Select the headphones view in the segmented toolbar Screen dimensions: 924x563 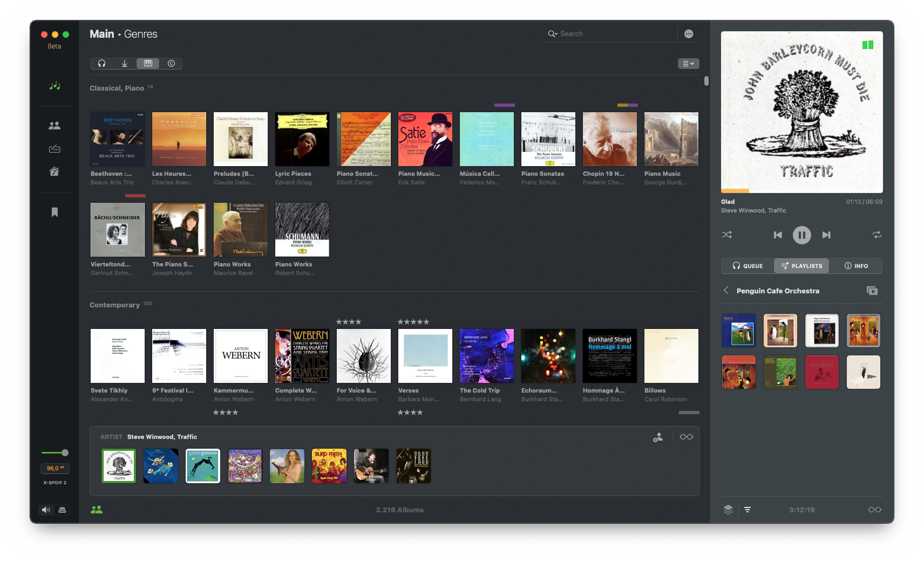pos(101,64)
